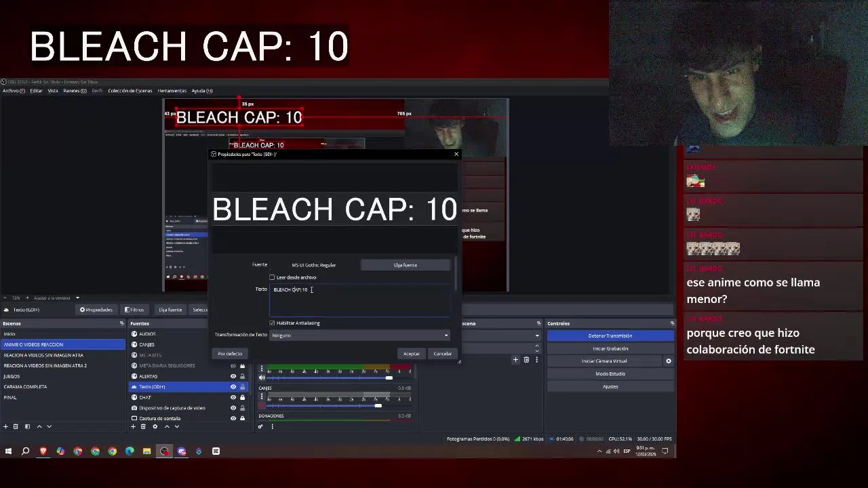Hide the ALERTAS source
868x488 pixels.
[x=233, y=376]
